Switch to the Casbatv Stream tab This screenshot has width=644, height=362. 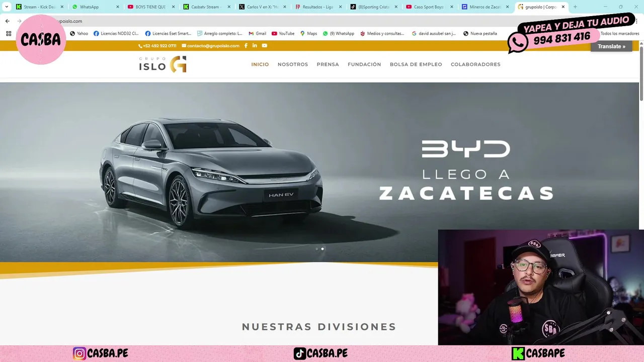(x=206, y=7)
